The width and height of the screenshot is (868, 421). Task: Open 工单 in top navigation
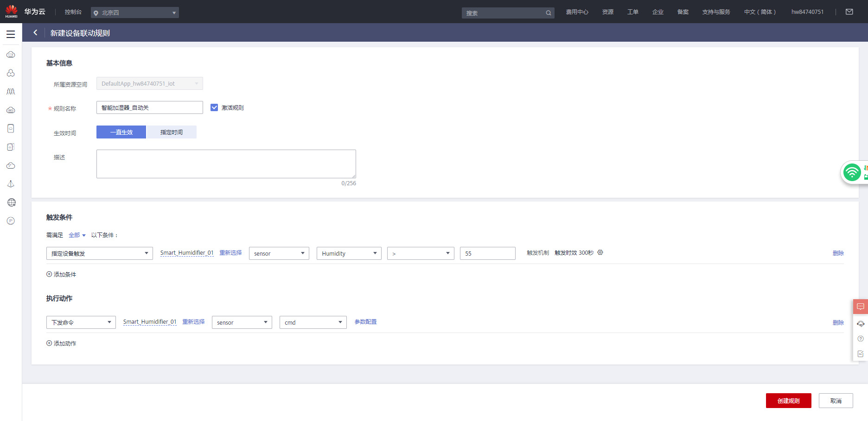pyautogui.click(x=633, y=12)
